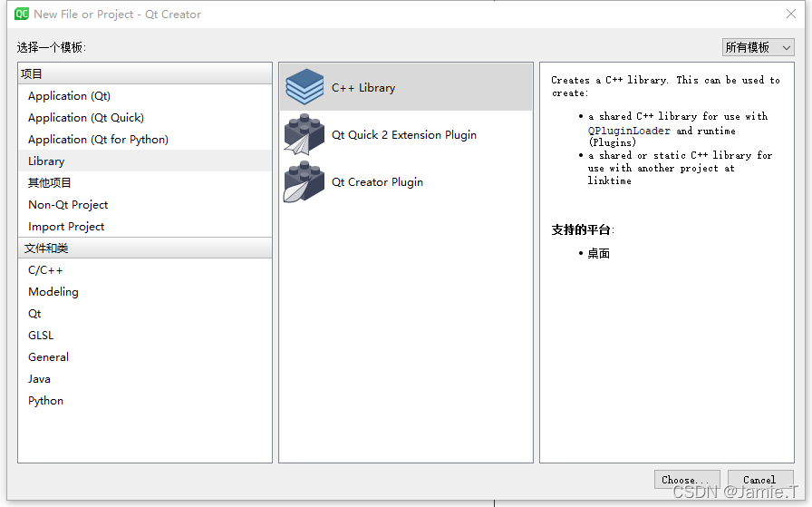Viewport: 812px width, 507px height.
Task: Select the Qt file category
Action: (x=145, y=314)
